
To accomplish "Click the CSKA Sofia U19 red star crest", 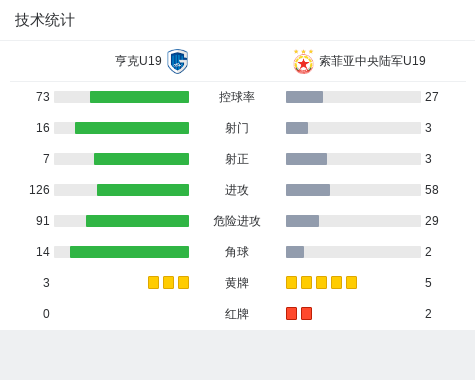I will click(303, 62).
